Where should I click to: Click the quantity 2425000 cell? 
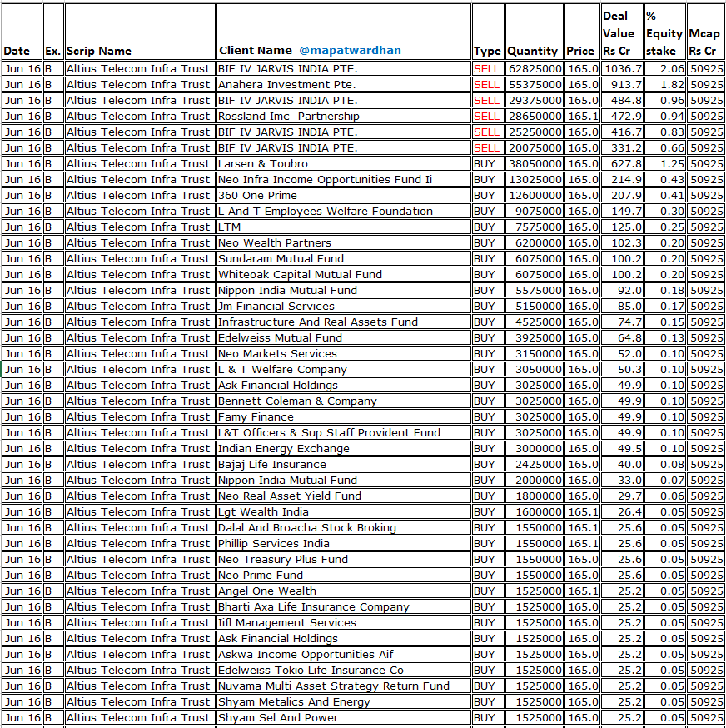tap(535, 464)
